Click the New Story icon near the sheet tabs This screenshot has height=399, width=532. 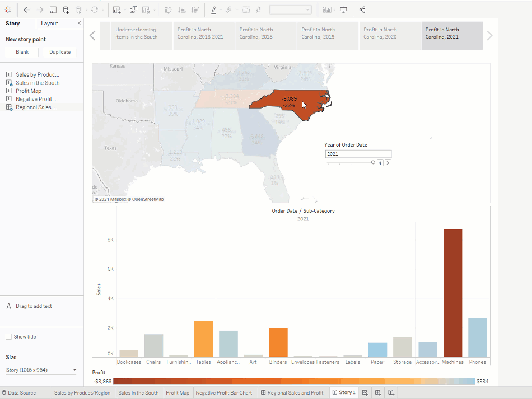point(390,392)
